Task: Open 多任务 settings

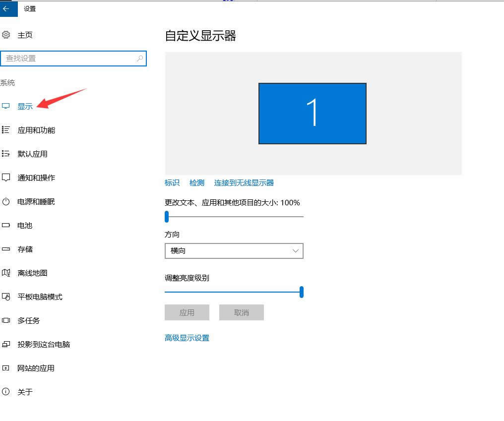Action: (x=28, y=320)
